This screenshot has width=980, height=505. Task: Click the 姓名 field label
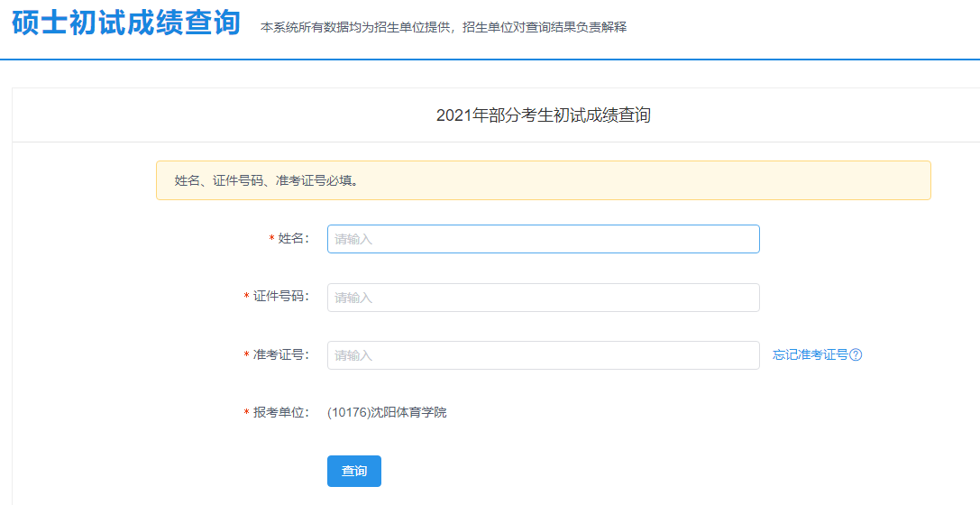point(292,239)
